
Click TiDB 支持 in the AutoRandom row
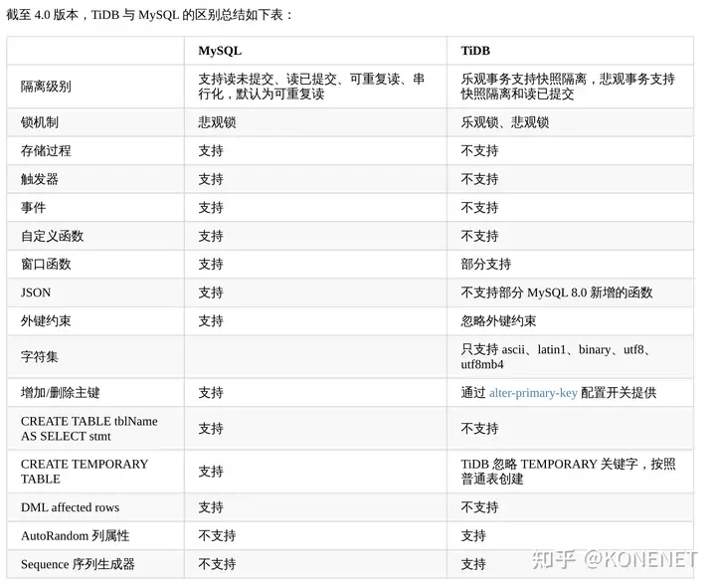click(x=473, y=536)
